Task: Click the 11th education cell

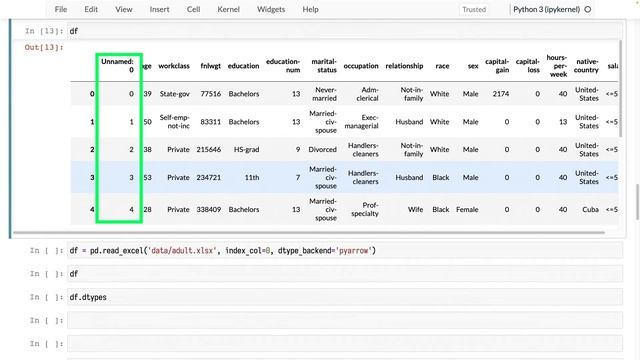Action: (252, 178)
